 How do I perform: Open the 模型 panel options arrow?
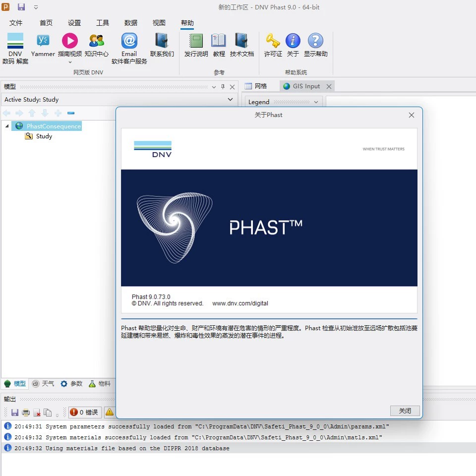click(214, 87)
